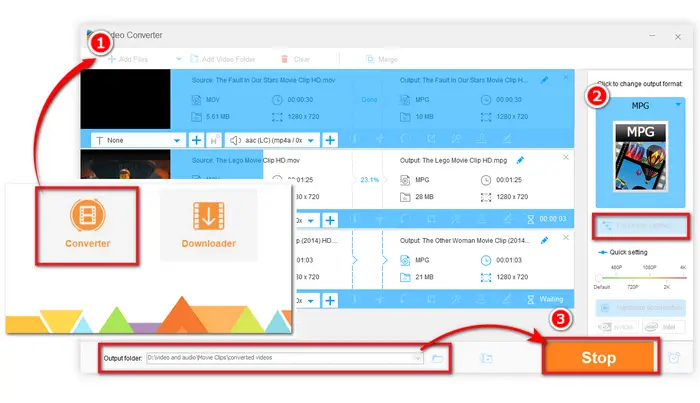Image resolution: width=700 pixels, height=403 pixels.
Task: Open Parameter settings
Action: 642,226
